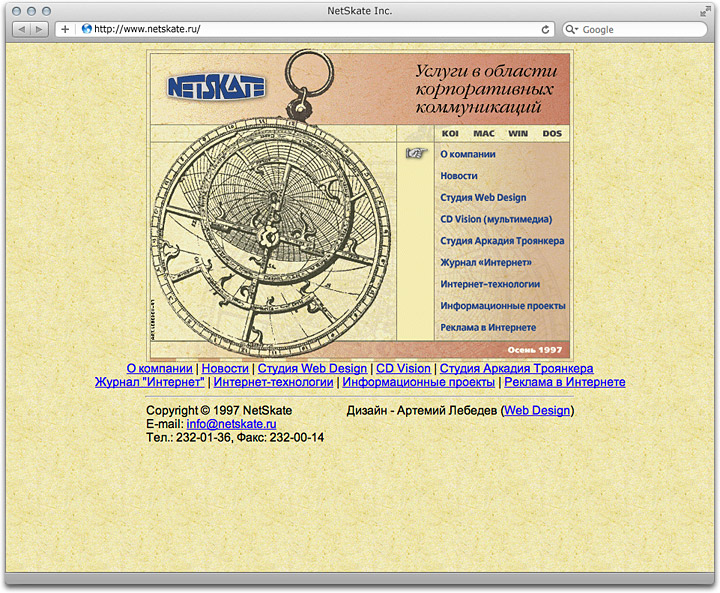The image size is (720, 593).
Task: Open 'О компании' in the image menu
Action: point(468,155)
